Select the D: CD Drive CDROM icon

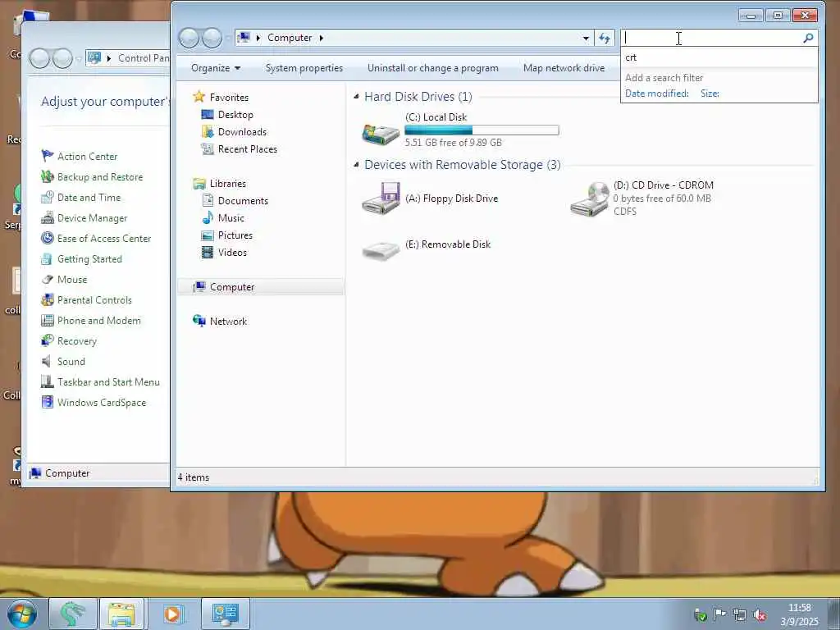(x=589, y=199)
